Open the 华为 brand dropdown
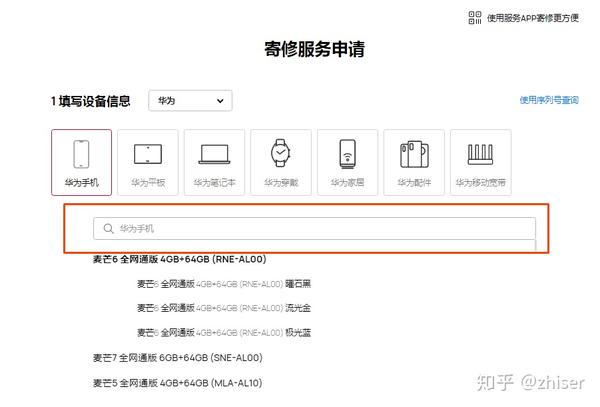This screenshot has width=600, height=407. coord(190,101)
